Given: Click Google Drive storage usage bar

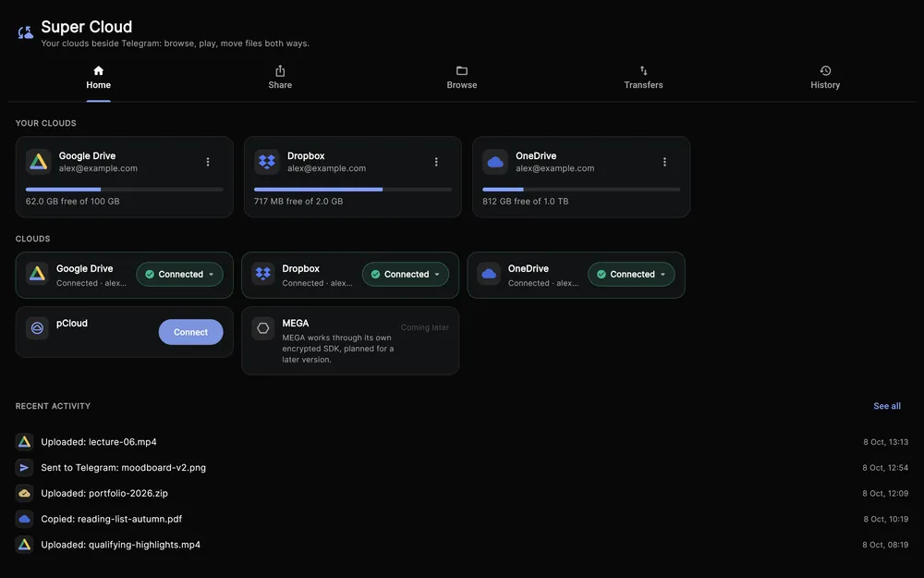Looking at the screenshot, I should click(x=125, y=190).
